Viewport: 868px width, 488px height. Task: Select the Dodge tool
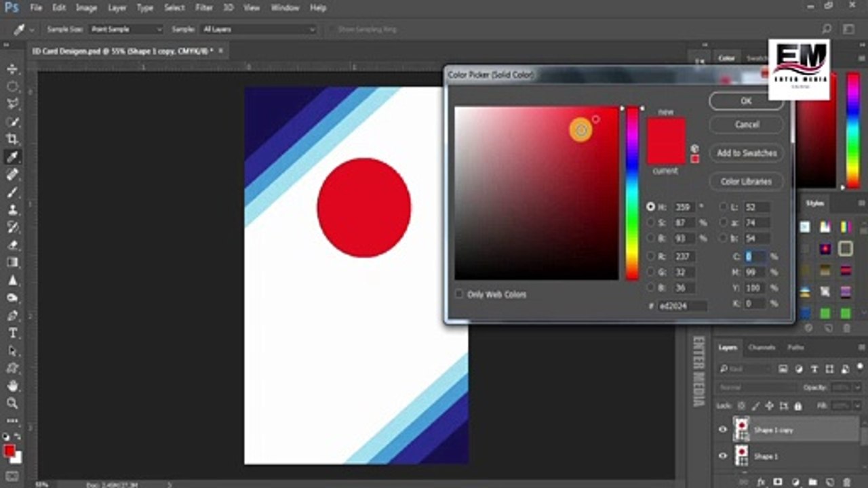12,298
